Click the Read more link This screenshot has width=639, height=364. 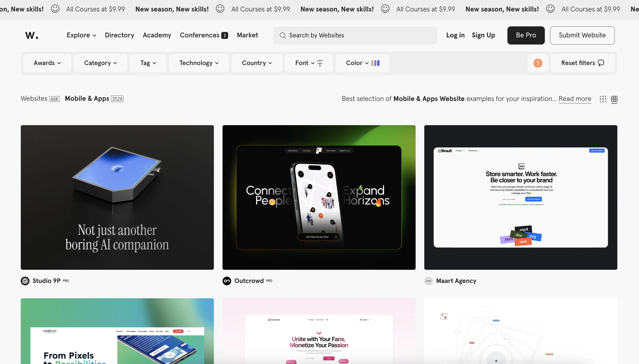point(575,99)
